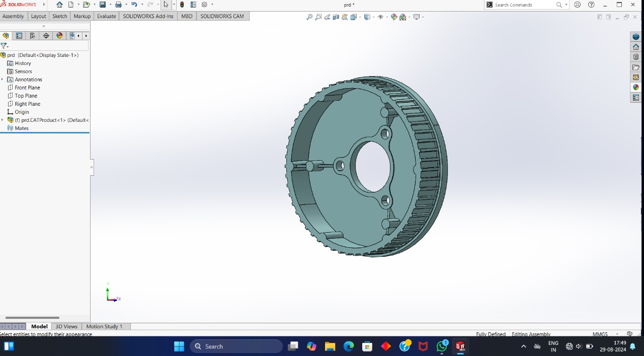
Task: Open the search commands dropdown arrow
Action: point(567,5)
